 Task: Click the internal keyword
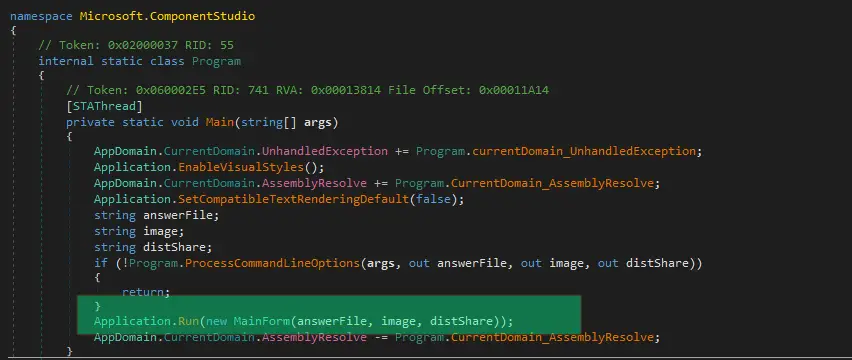point(66,61)
